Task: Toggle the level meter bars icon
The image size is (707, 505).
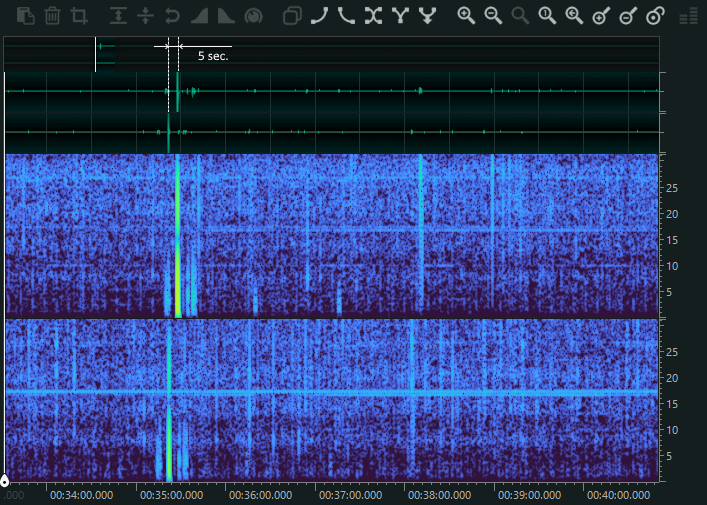Action: [x=688, y=16]
